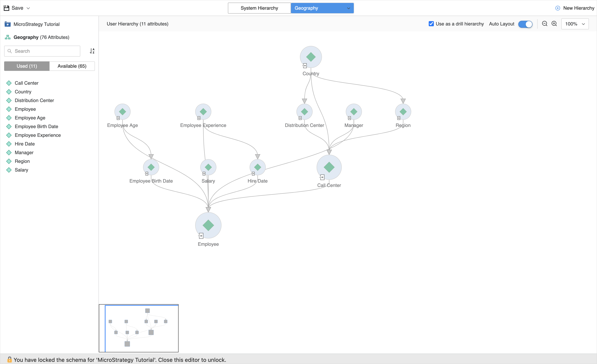The width and height of the screenshot is (597, 364).
Task: Click entry point icon on Country node
Action: point(305,66)
